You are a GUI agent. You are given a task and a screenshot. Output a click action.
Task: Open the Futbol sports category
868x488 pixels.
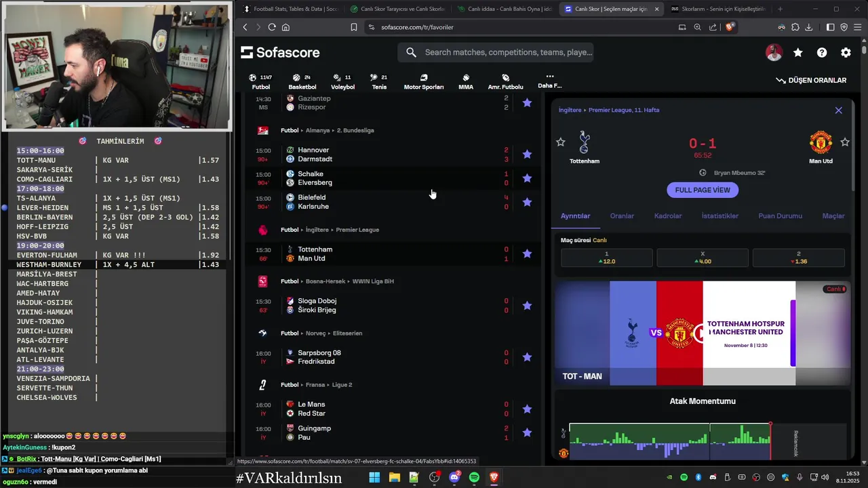pos(260,81)
